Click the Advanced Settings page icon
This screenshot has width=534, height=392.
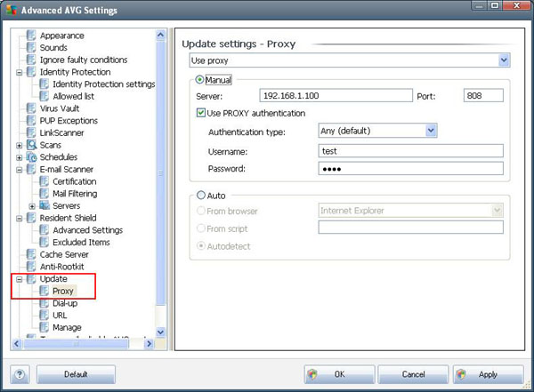click(x=44, y=230)
